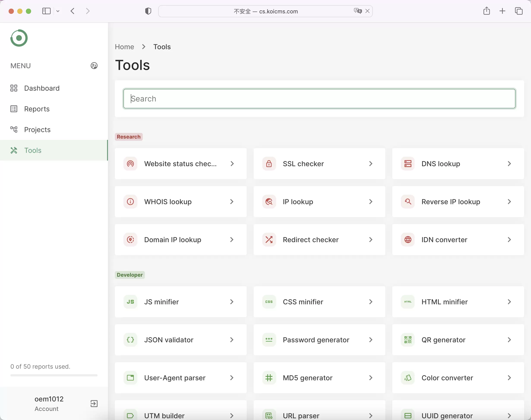
Task: Click the Reports list icon
Action: [x=14, y=109]
